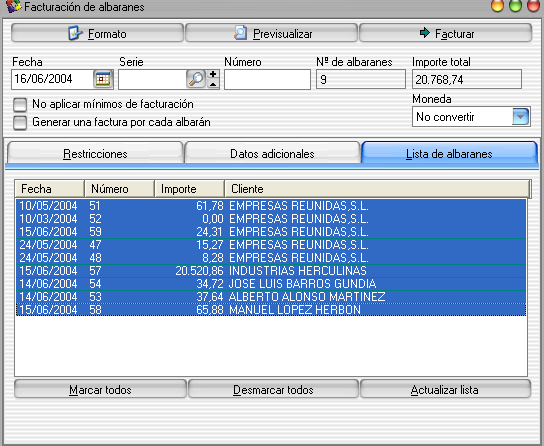Click Previsualizar with the preview icon
Screen dimensions: 544x446
point(271,33)
